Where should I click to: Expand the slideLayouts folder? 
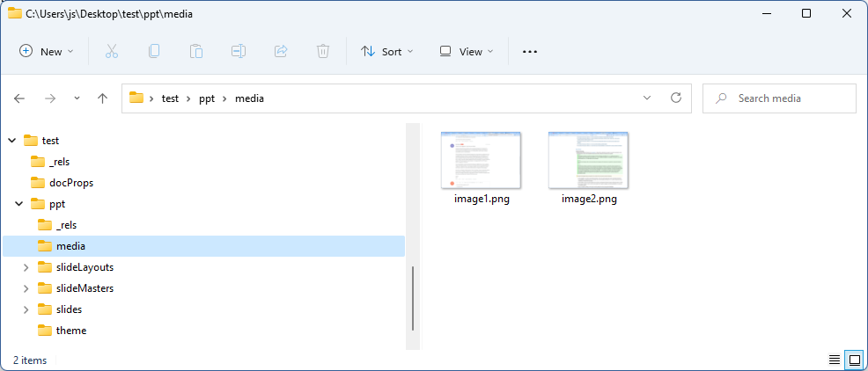pos(26,267)
